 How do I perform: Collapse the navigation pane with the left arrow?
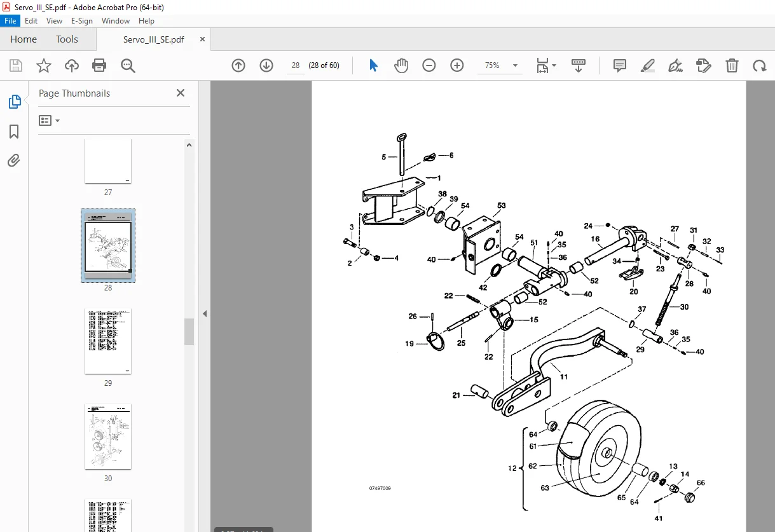pyautogui.click(x=205, y=314)
